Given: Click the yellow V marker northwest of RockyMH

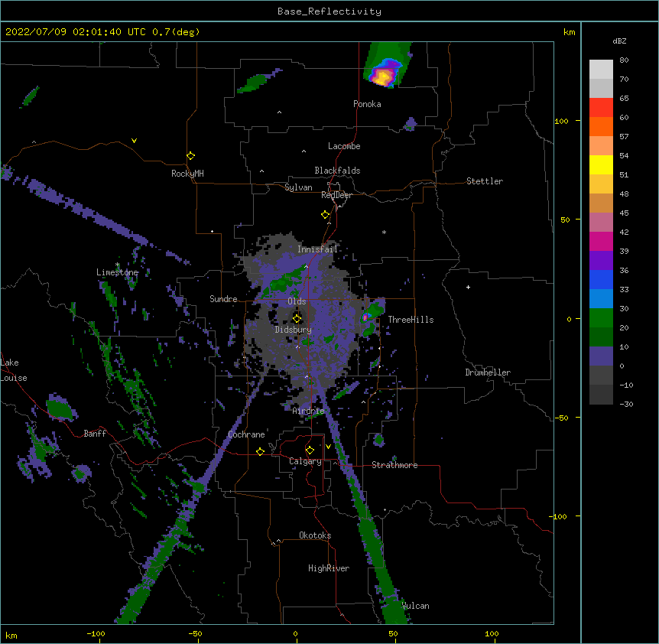Looking at the screenshot, I should (134, 141).
